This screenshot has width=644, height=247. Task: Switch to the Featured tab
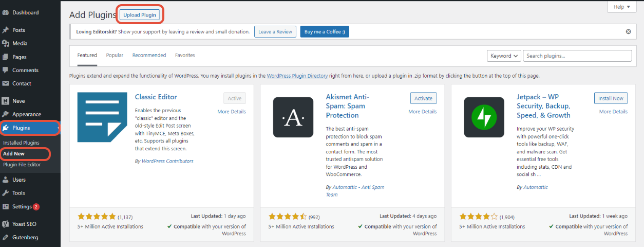87,55
